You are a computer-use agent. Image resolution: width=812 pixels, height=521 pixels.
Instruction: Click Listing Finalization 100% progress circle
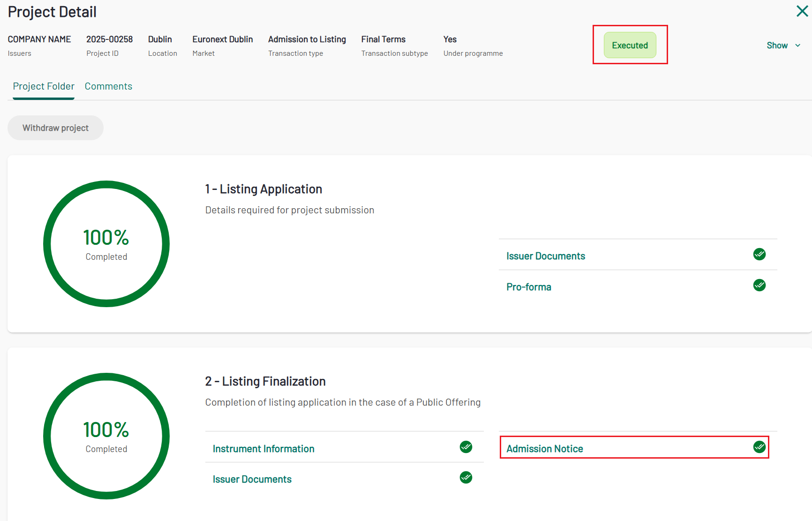click(106, 436)
